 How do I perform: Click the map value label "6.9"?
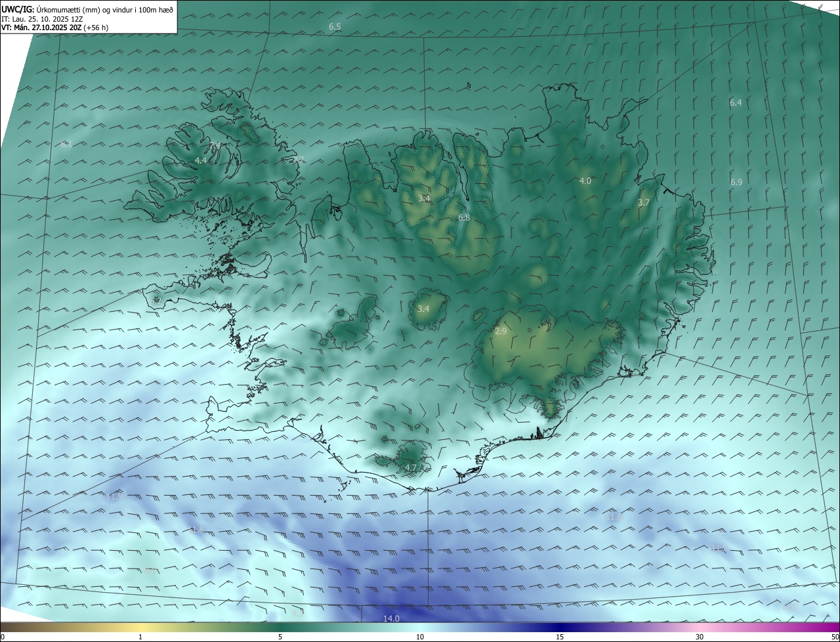(736, 182)
